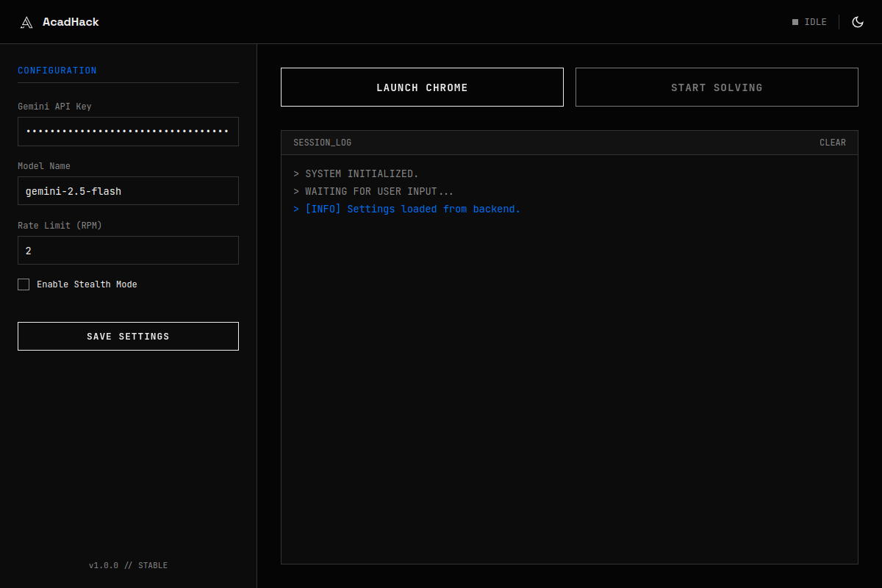This screenshot has width=882, height=588.
Task: Click the Model Name input box
Action: tap(128, 190)
